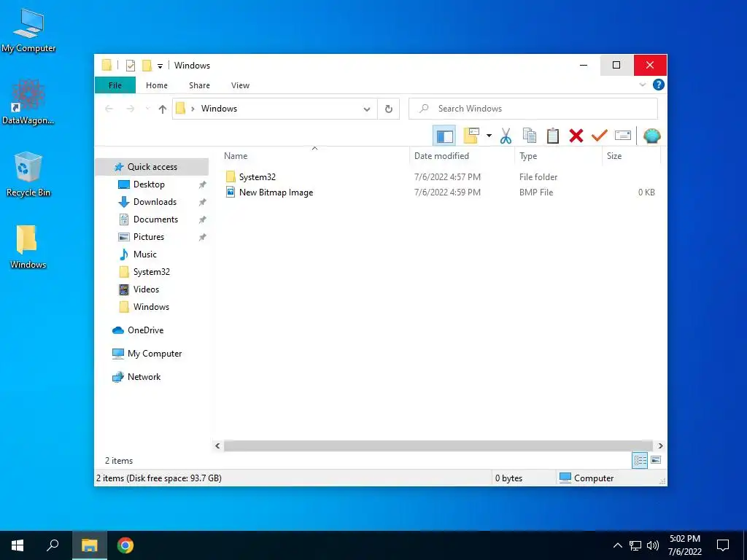Expand the arrow beside folder options icon
Screen dimensions: 747x560
[489, 136]
